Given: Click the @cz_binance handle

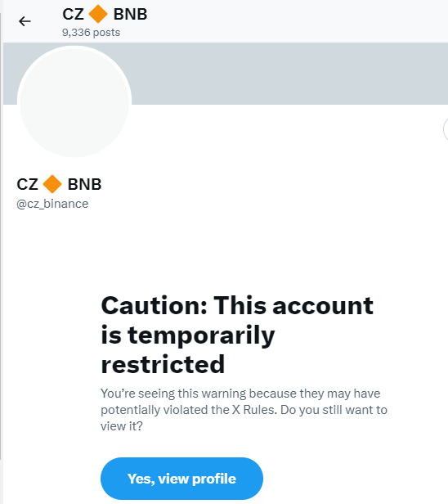Looking at the screenshot, I should pyautogui.click(x=52, y=204).
